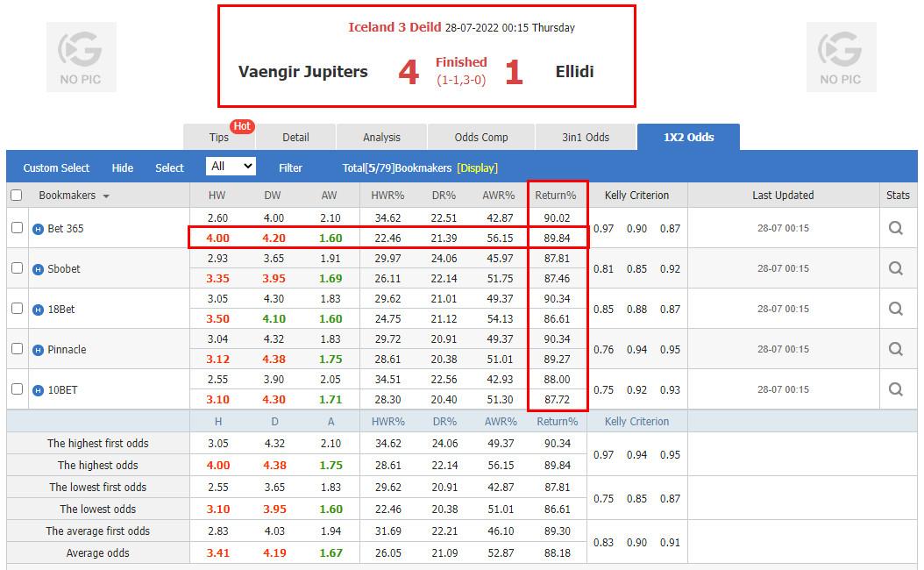Tick the Bet 365 checkbox

coord(17,228)
